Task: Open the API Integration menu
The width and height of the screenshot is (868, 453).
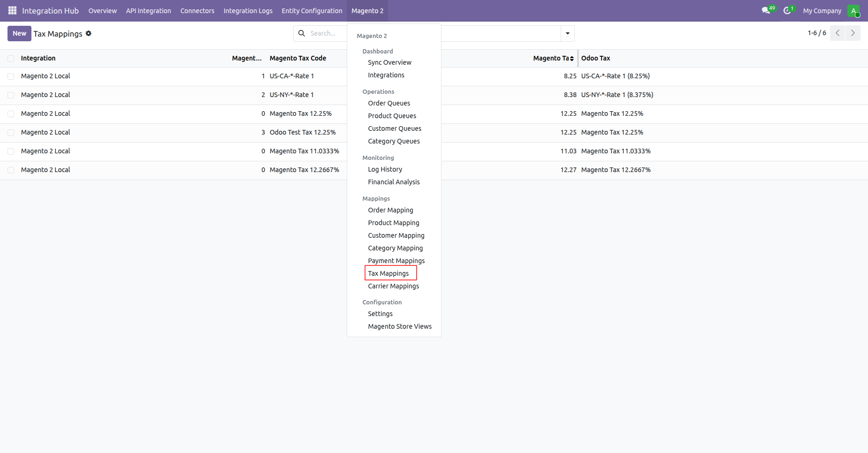Action: tap(148, 11)
